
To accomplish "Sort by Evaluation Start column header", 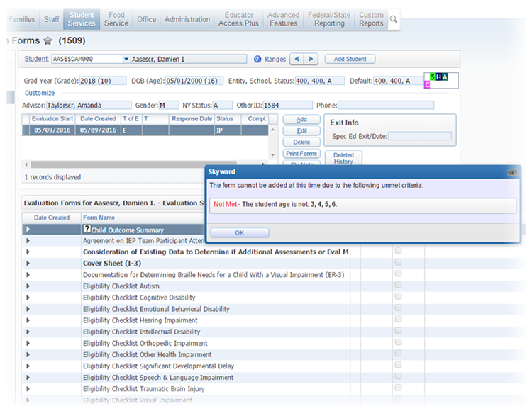I will click(52, 119).
